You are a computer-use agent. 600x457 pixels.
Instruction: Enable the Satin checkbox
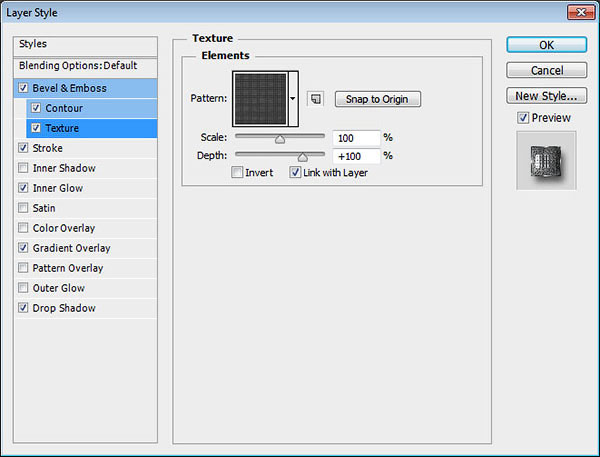23,207
